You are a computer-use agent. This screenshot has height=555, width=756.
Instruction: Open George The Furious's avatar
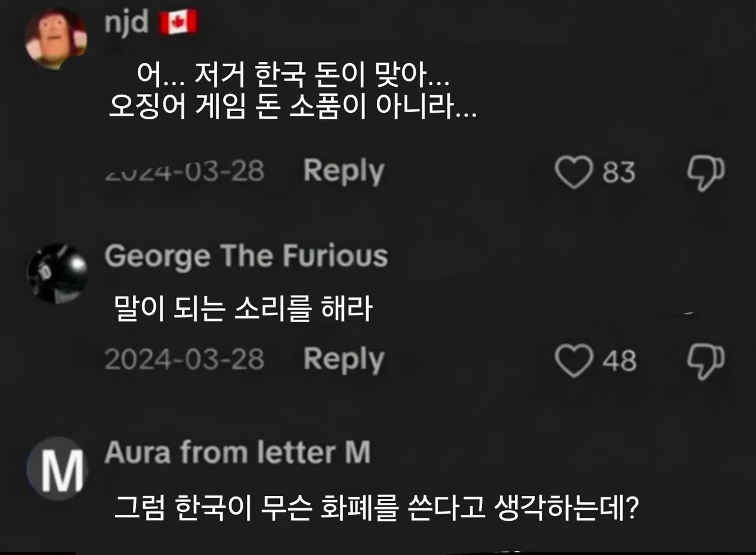(x=57, y=274)
